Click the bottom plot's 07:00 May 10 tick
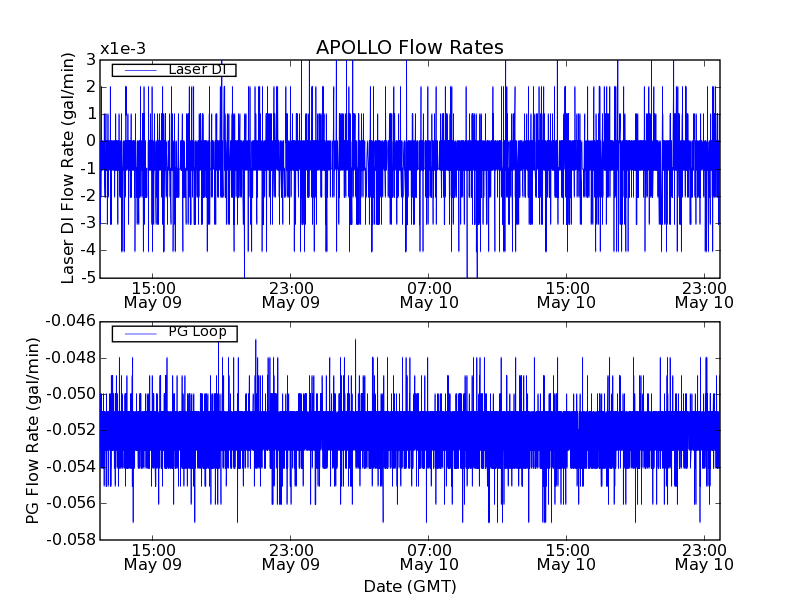Viewport: 800px width, 600px height. (x=428, y=557)
